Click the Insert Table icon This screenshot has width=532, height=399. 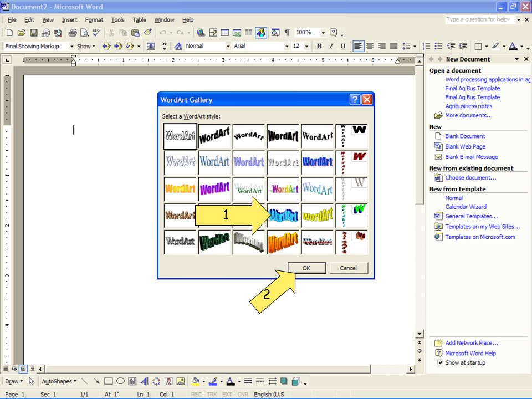coord(225,33)
